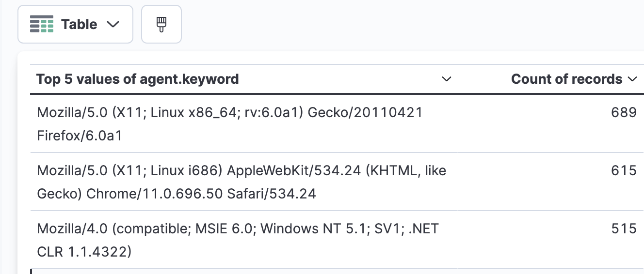Click the "Gecko/20110421" text in first row
Viewport: 644px width, 274px height.
365,113
